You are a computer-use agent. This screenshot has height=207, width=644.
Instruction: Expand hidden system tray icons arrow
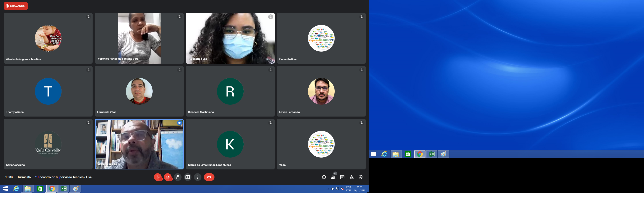328,189
